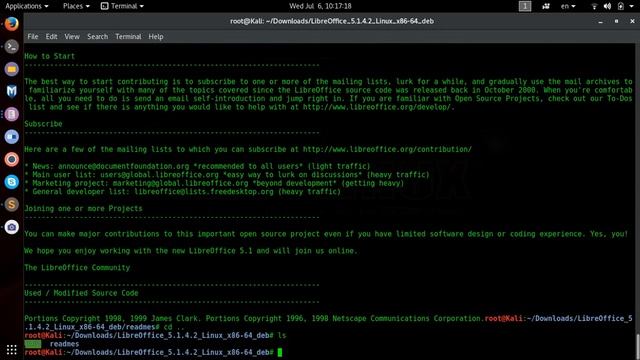
Task: Click the purple document dock icon
Action: [11, 114]
